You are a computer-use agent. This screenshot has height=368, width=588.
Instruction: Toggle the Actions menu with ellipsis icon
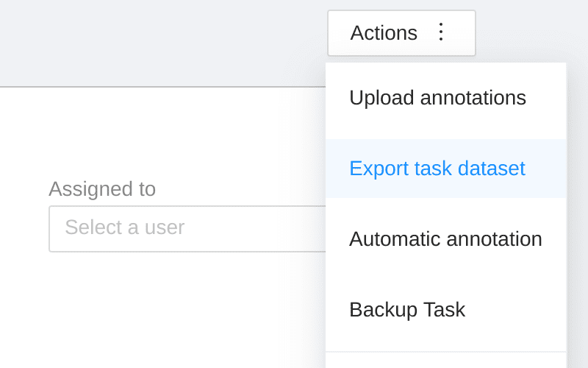coord(441,32)
